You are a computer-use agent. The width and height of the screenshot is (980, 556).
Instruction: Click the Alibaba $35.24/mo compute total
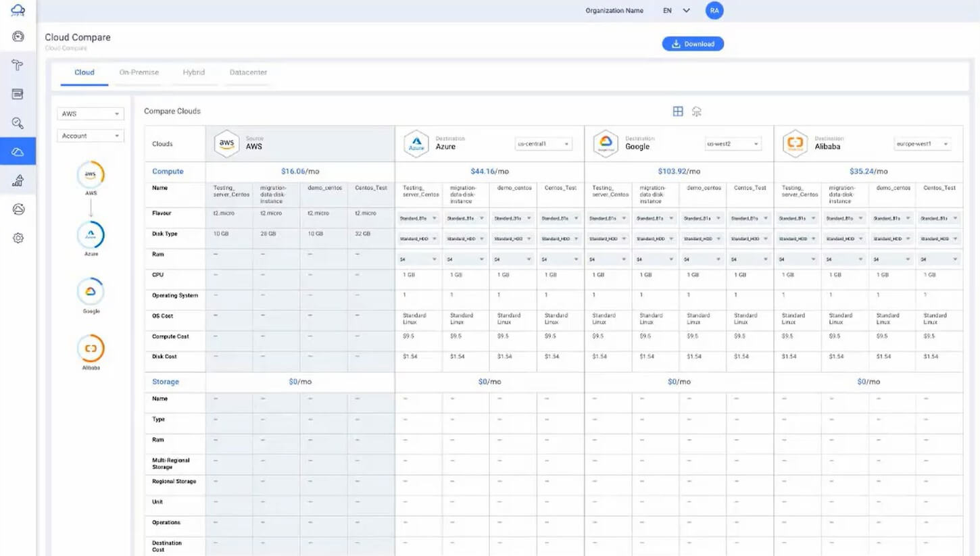[x=868, y=172]
